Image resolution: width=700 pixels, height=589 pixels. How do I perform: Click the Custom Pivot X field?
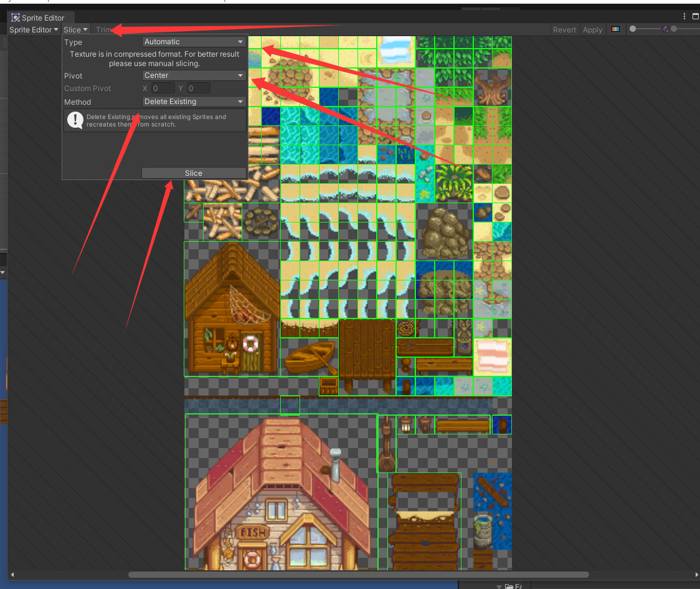163,88
